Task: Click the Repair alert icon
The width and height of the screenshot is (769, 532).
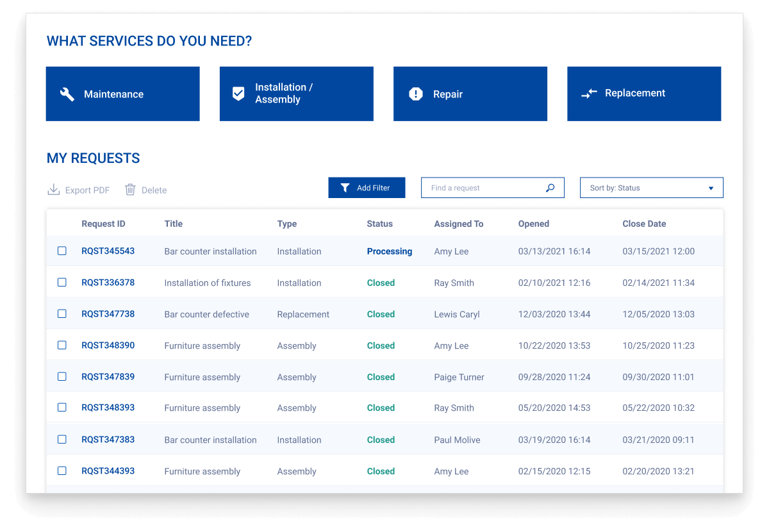Action: click(x=416, y=94)
